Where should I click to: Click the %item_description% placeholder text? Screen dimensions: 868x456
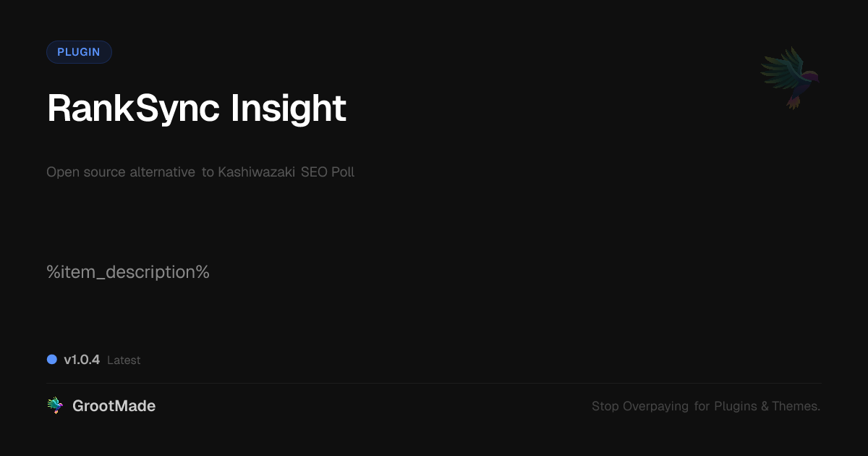coord(128,272)
